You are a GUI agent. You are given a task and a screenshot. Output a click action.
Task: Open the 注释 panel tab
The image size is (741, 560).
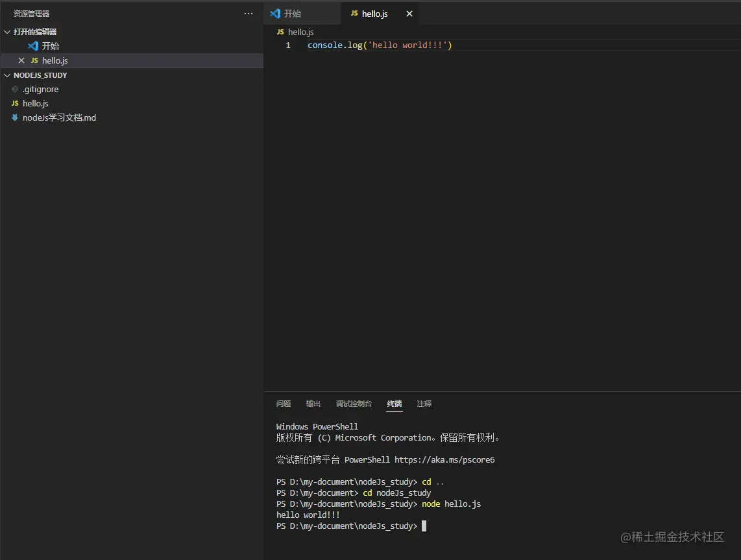pos(424,404)
